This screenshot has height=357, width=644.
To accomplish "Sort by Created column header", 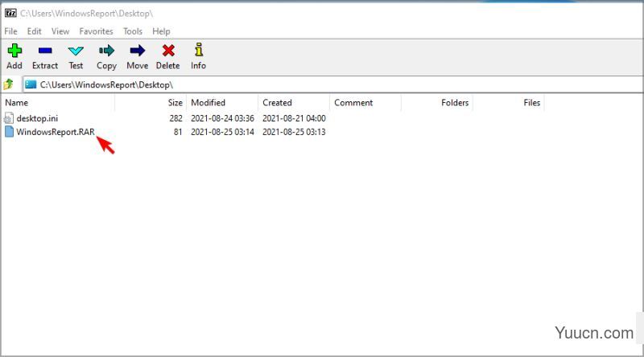I will 294,103.
